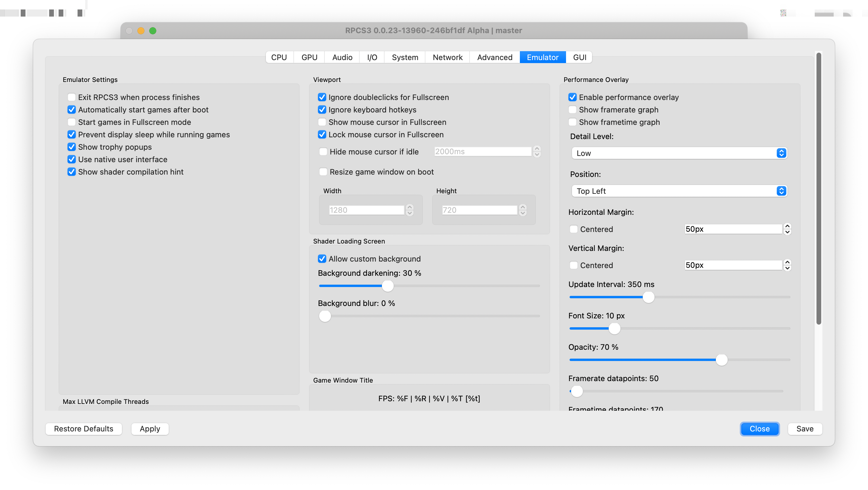Select the Emulator tab
Screen dimensions: 868x490
pyautogui.click(x=542, y=57)
